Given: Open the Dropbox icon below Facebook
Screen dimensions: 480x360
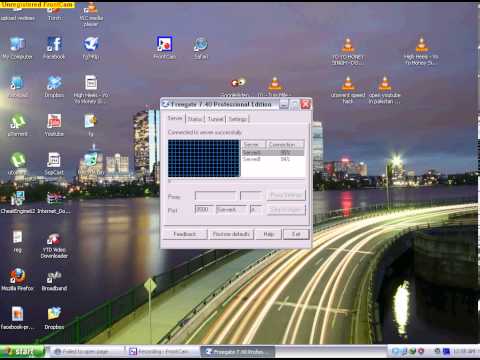Looking at the screenshot, I should pos(54,87).
